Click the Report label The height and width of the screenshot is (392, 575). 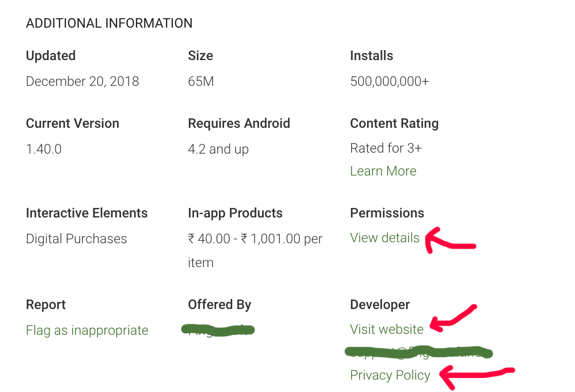(x=45, y=304)
